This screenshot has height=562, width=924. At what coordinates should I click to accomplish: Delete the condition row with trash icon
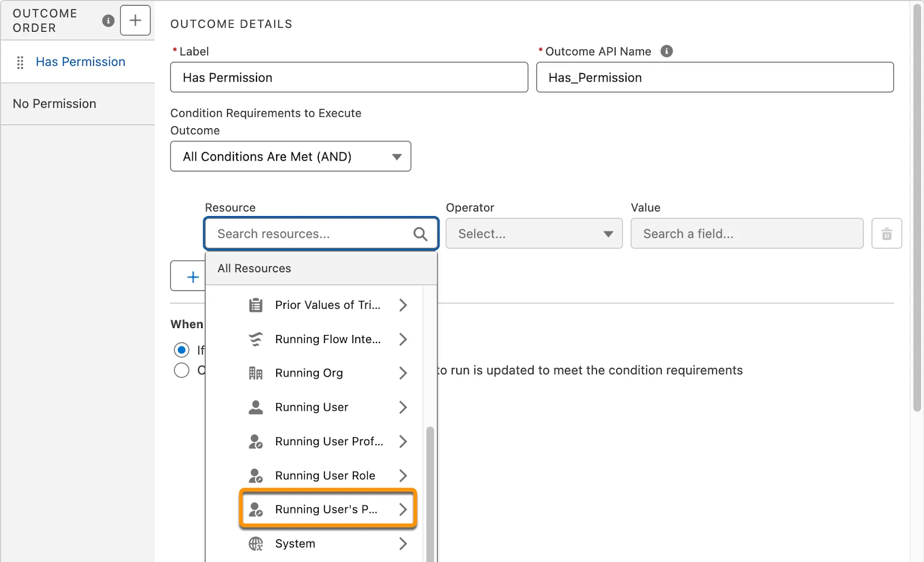[886, 233]
